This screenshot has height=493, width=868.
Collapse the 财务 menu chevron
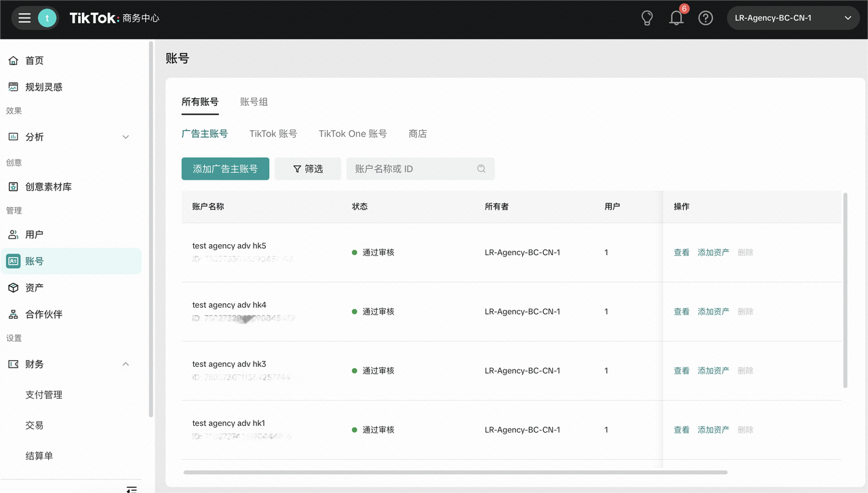pos(125,364)
